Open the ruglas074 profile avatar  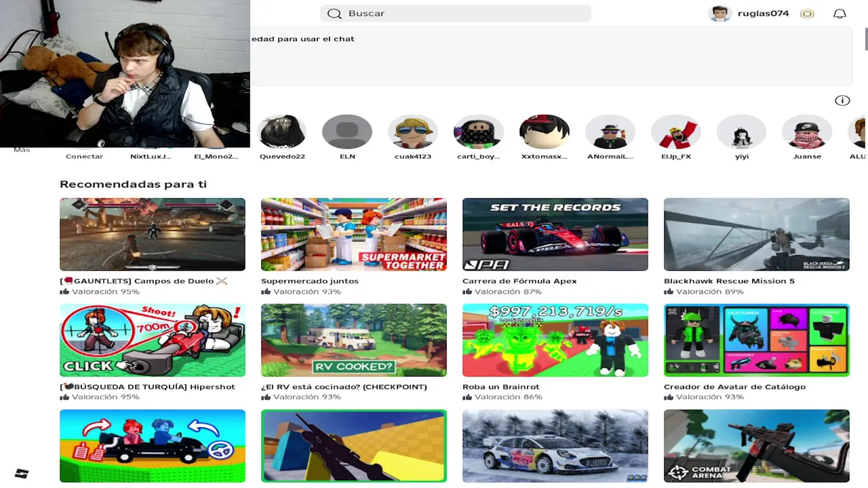point(720,14)
